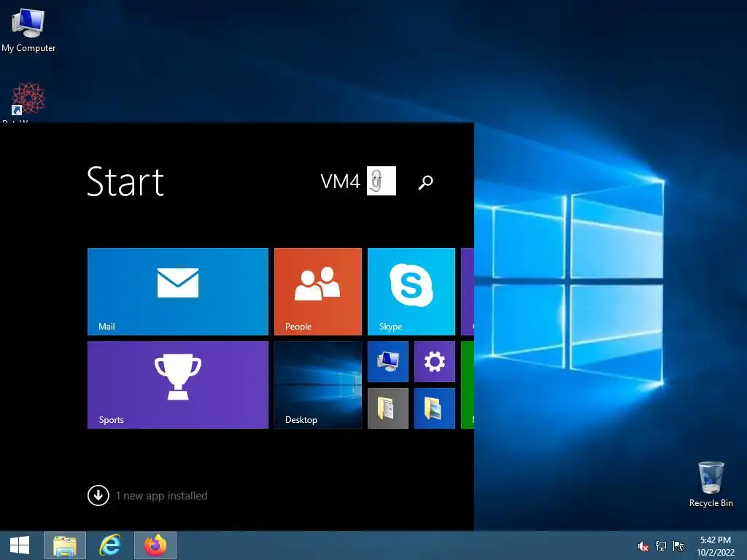
Task: Open the gray Documents folder tile
Action: (x=388, y=408)
